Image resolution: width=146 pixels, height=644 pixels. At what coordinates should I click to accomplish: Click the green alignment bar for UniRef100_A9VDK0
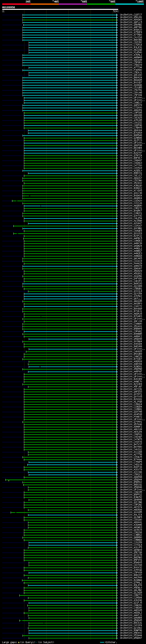point(70,20)
